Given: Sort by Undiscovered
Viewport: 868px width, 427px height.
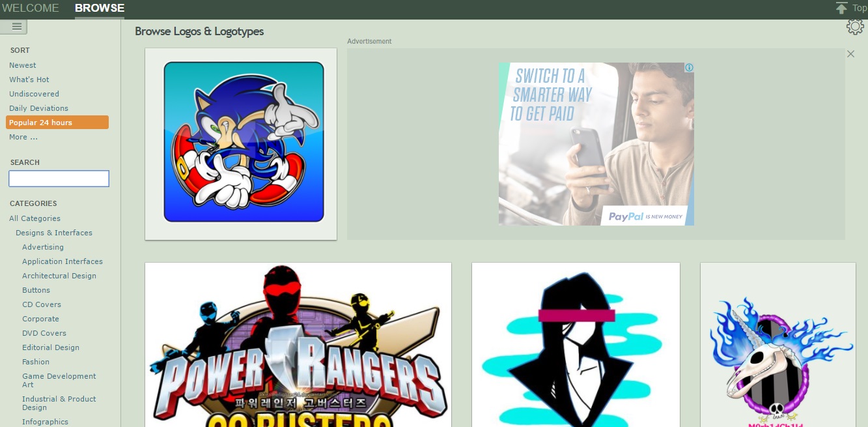Looking at the screenshot, I should coord(34,94).
